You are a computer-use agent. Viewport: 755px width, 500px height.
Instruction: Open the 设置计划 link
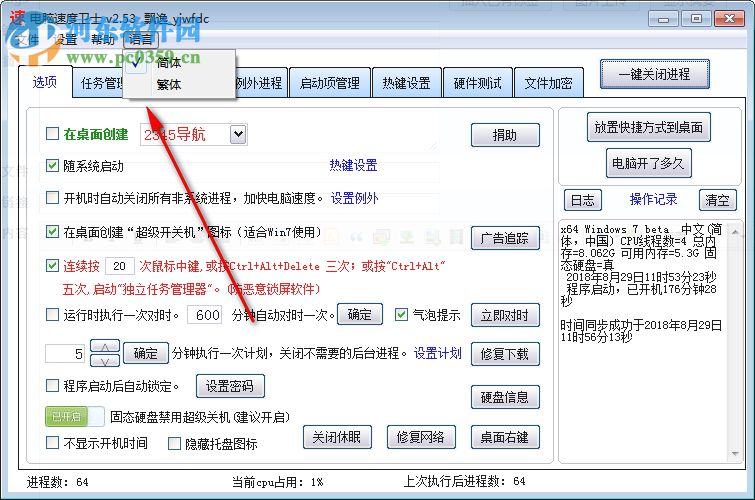pos(438,354)
